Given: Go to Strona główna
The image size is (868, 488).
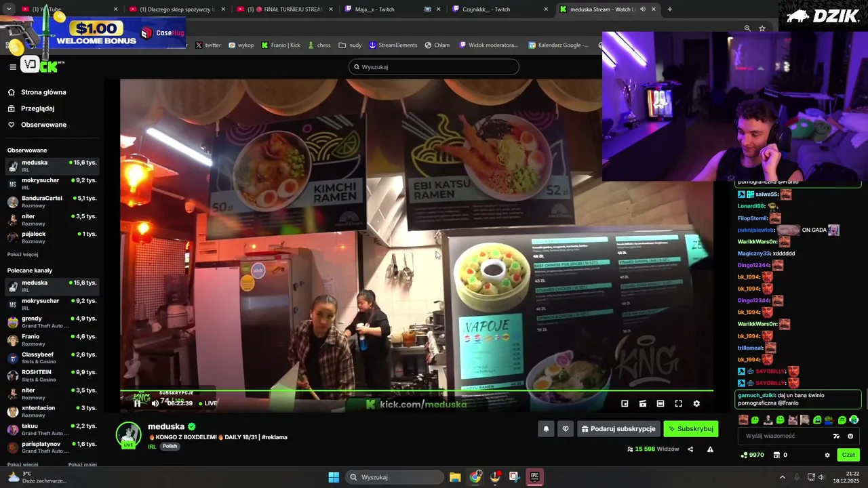Looking at the screenshot, I should (43, 92).
